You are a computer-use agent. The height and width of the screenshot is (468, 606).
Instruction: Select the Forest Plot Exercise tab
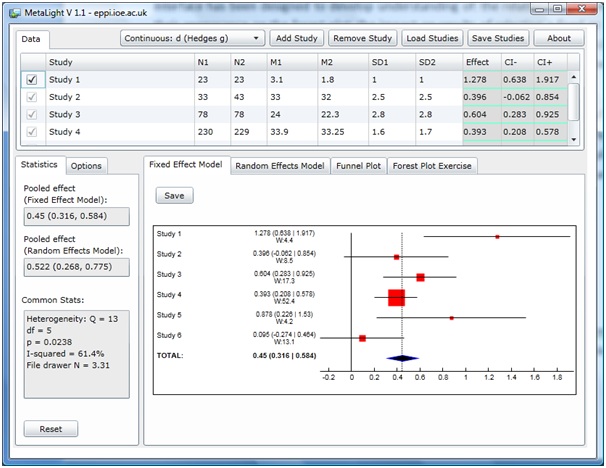click(432, 166)
